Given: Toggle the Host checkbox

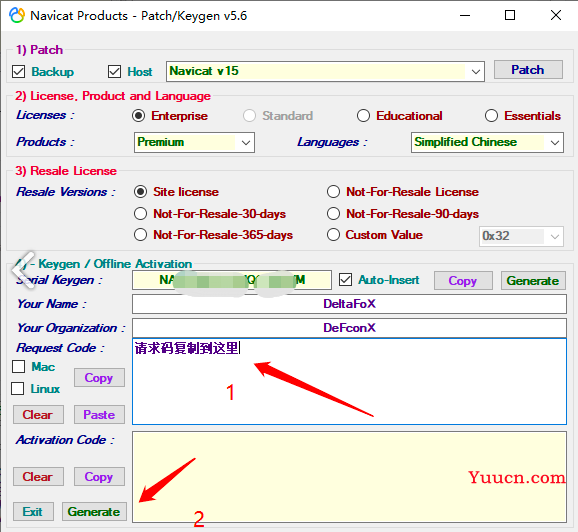Looking at the screenshot, I should click(x=114, y=72).
